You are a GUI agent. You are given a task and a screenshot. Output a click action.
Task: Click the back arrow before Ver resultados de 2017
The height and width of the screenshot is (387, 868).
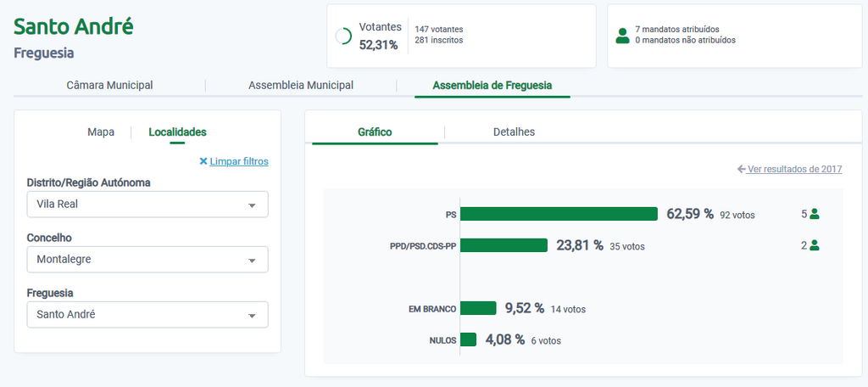click(x=742, y=169)
